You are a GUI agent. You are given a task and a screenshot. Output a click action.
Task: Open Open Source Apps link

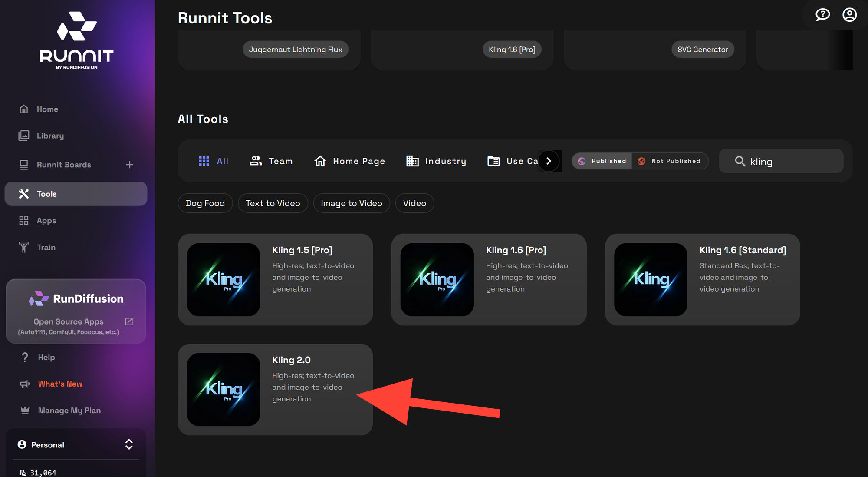coord(69,321)
